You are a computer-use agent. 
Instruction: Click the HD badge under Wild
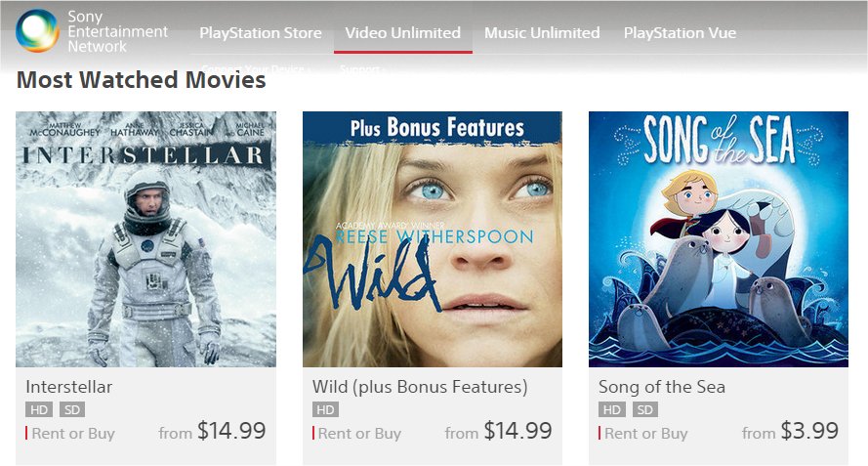tap(325, 410)
